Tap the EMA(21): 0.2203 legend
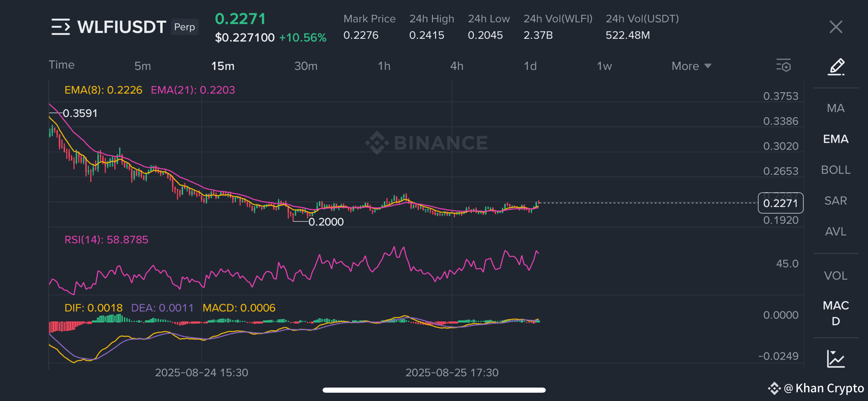The height and width of the screenshot is (401, 868). click(x=193, y=90)
